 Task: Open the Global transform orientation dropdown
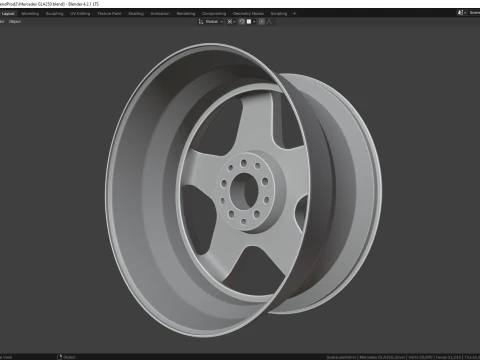211,22
